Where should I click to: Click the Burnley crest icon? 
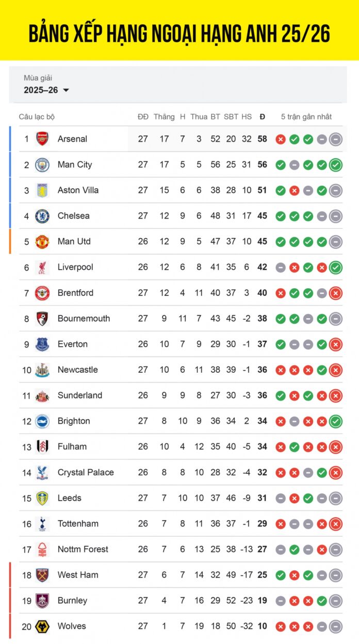click(x=42, y=600)
